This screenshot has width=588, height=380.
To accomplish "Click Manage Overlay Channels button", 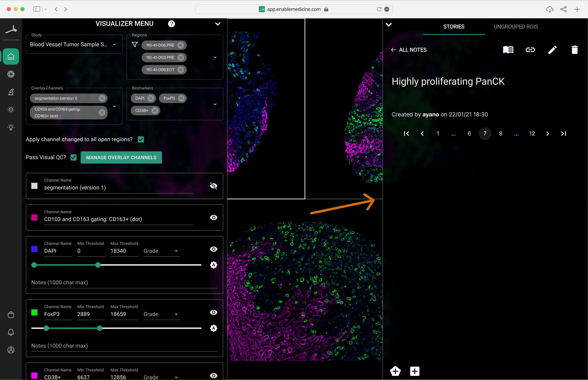I will pyautogui.click(x=121, y=157).
